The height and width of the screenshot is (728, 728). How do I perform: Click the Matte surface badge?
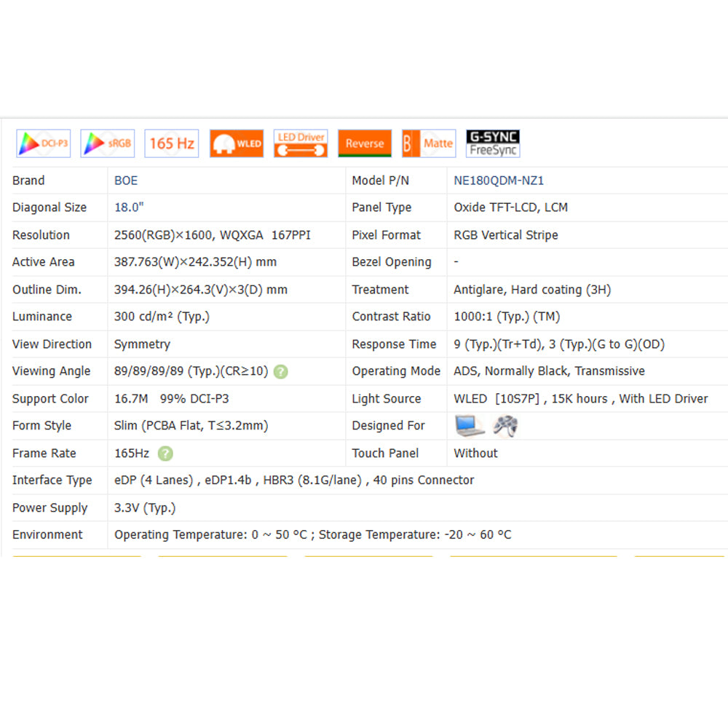pos(429,143)
